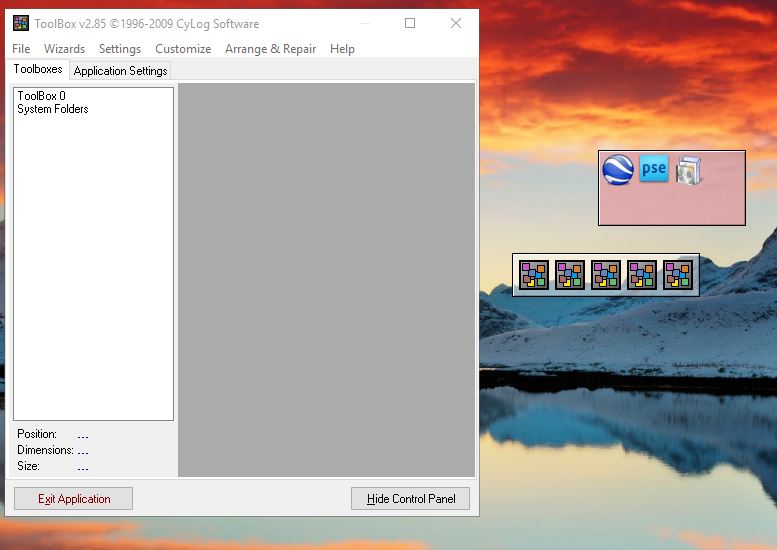Screen dimensions: 777x550
Task: Click the last ToolBox icon in gray toolbox
Action: click(678, 275)
